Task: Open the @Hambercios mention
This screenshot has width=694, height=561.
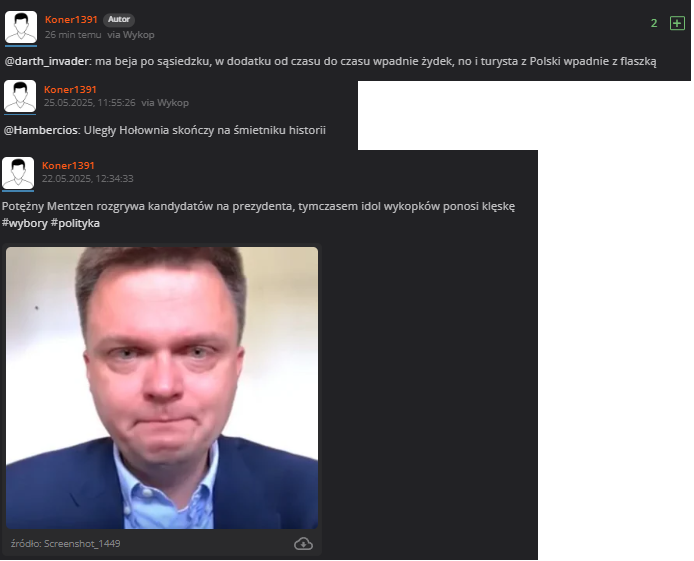Action: pyautogui.click(x=41, y=130)
